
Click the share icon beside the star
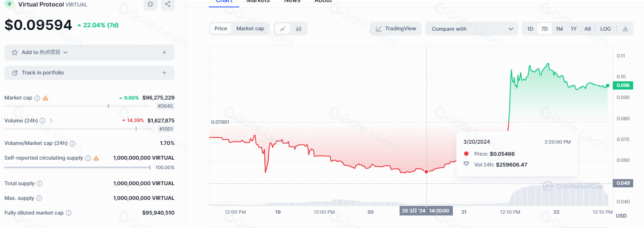pos(168,4)
